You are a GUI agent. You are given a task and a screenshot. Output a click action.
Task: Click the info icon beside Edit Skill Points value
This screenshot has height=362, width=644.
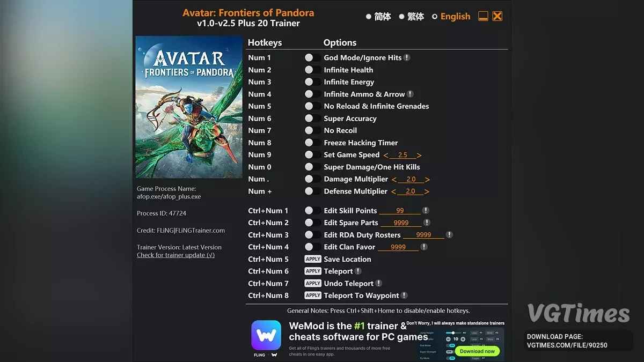coord(426,210)
